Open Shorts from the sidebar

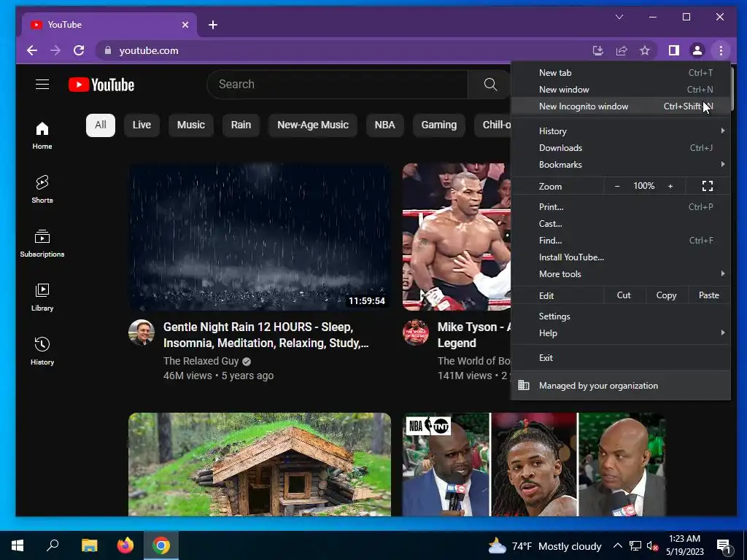[x=42, y=189]
